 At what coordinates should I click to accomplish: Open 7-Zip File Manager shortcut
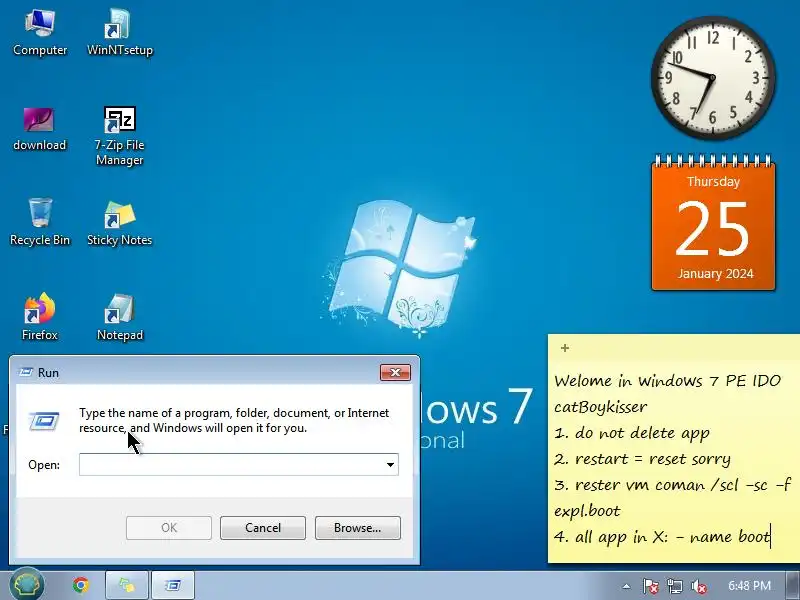[x=119, y=136]
